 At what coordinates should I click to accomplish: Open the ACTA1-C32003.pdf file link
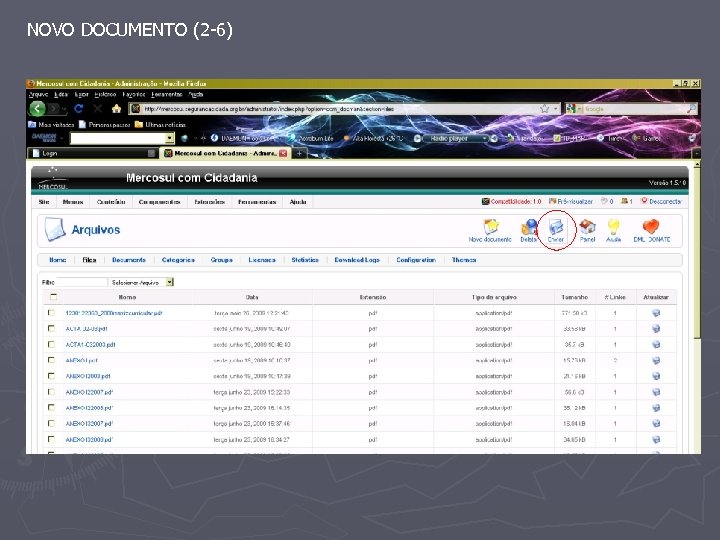click(x=90, y=344)
